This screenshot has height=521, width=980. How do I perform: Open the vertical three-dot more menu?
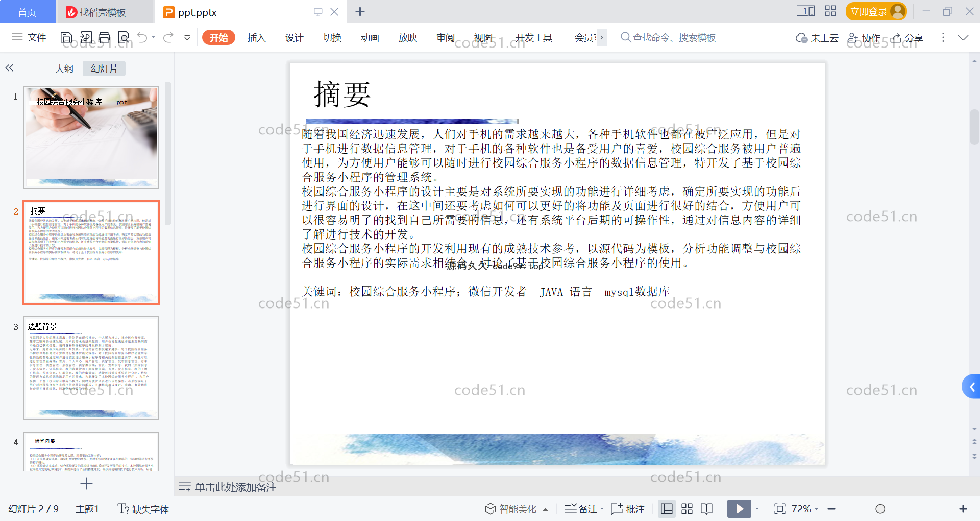(943, 37)
